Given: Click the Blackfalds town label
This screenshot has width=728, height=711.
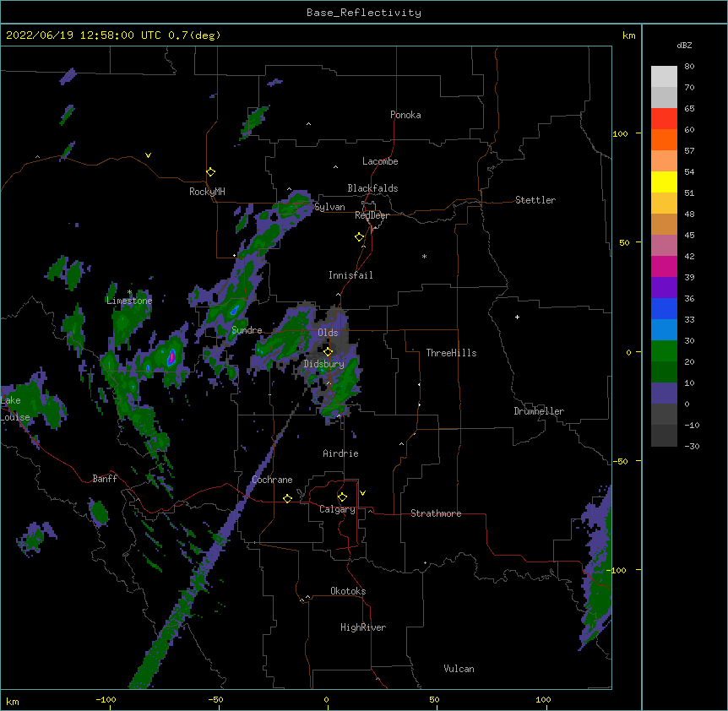Looking at the screenshot, I should 372,188.
